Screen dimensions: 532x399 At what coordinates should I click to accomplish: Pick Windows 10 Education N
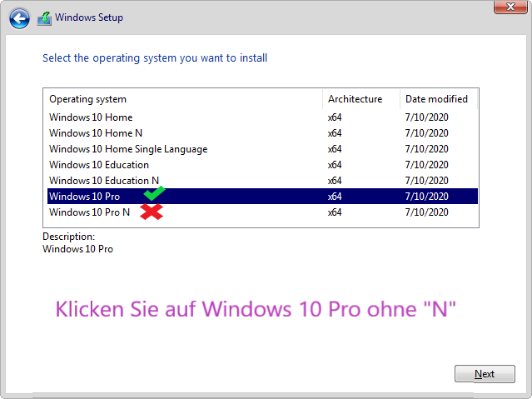[262, 181]
